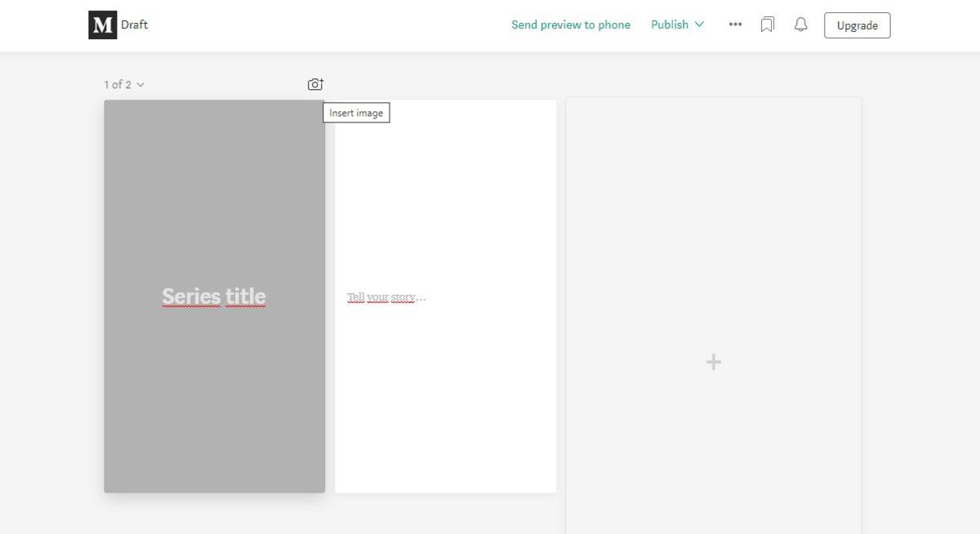Image resolution: width=980 pixels, height=534 pixels.
Task: Select the white second story card
Action: click(445, 204)
